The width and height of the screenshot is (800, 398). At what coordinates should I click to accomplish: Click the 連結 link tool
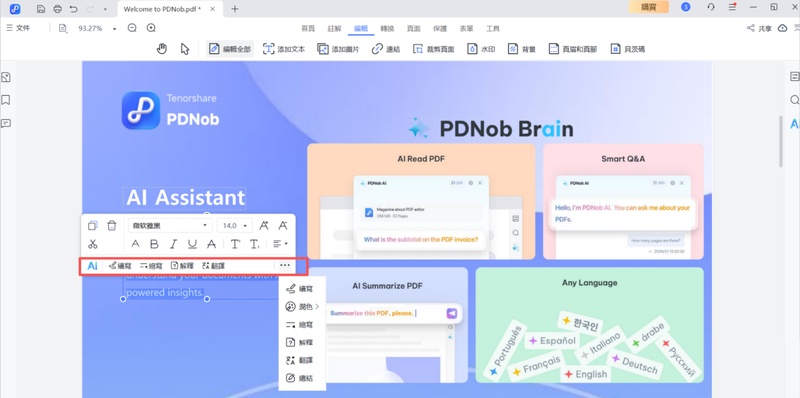point(386,49)
